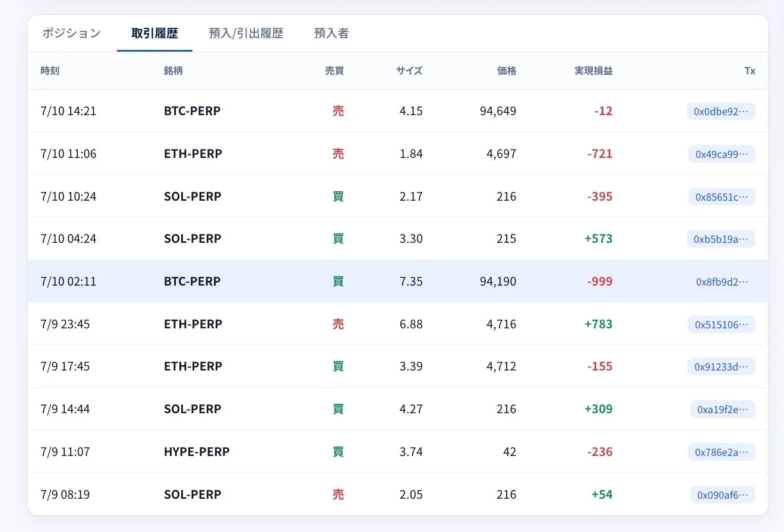Open the 預入者 tab
This screenshot has height=532, width=784.
(x=331, y=33)
